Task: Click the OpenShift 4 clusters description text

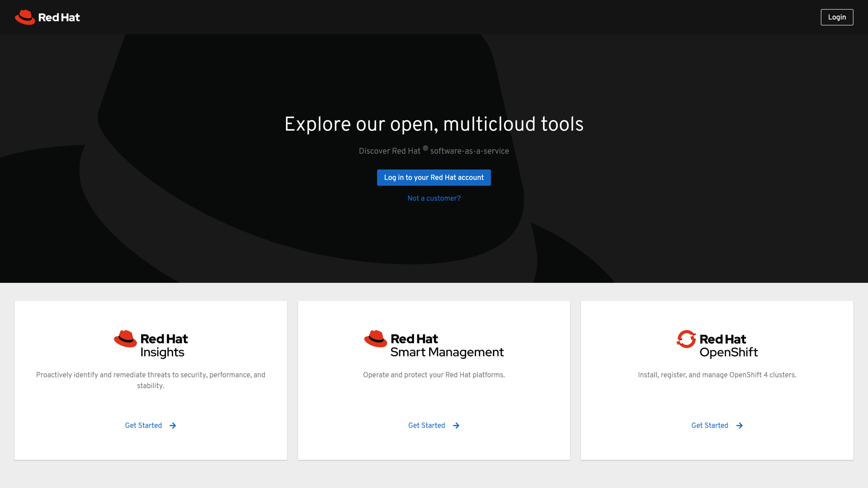Action: [717, 375]
